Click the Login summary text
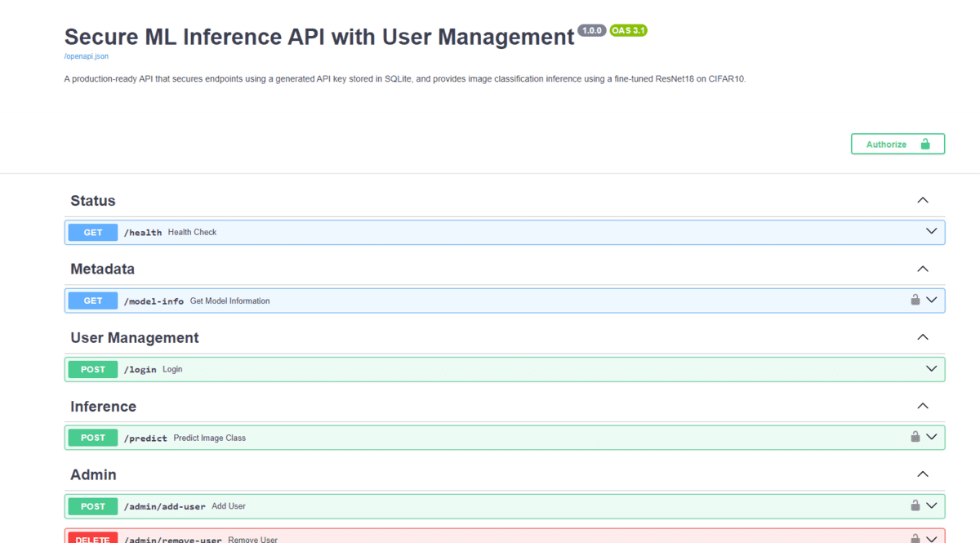The image size is (980, 543). (x=172, y=369)
